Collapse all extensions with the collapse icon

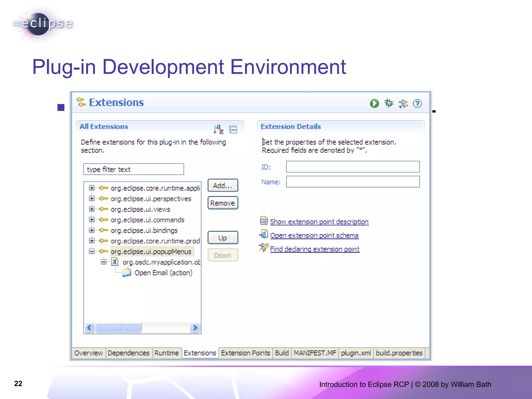tap(233, 129)
